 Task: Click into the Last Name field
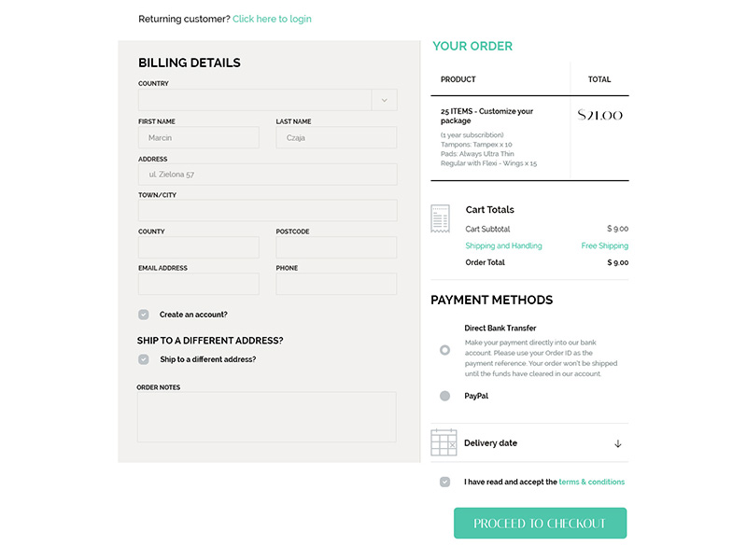click(x=336, y=137)
